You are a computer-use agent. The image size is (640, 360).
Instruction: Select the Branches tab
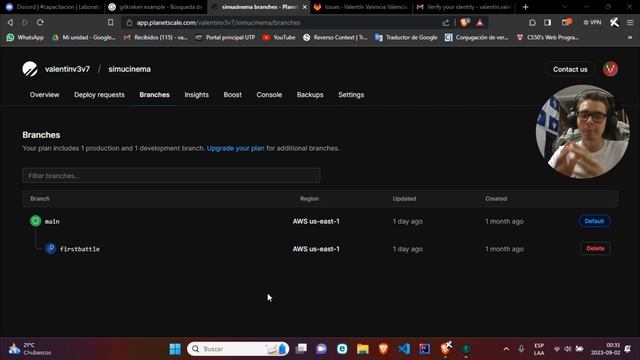(154, 95)
